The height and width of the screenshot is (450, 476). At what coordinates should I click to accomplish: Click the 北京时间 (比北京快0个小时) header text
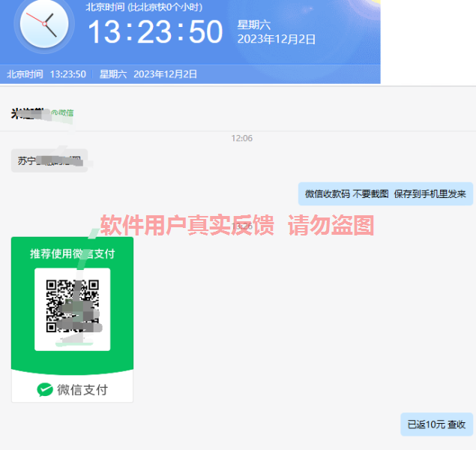(144, 7)
